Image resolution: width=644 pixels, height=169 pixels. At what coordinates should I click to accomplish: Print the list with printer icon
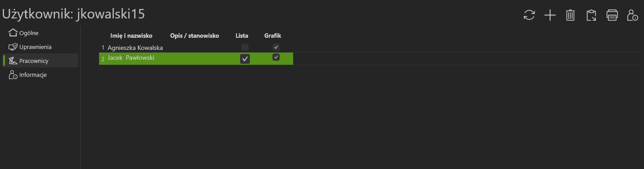612,15
